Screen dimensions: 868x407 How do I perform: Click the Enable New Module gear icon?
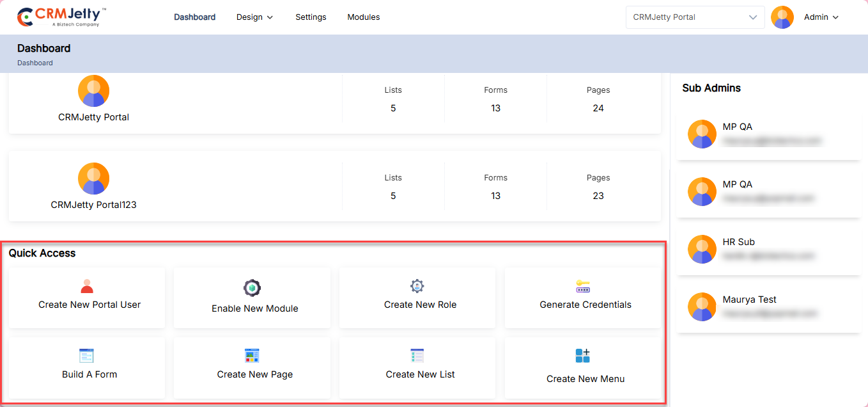tap(252, 288)
